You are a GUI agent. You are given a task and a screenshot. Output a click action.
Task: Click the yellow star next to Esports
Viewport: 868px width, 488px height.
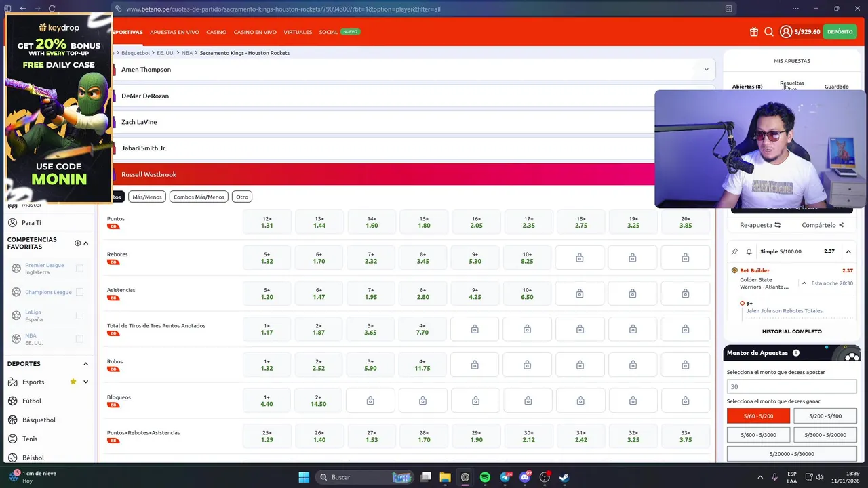73,382
